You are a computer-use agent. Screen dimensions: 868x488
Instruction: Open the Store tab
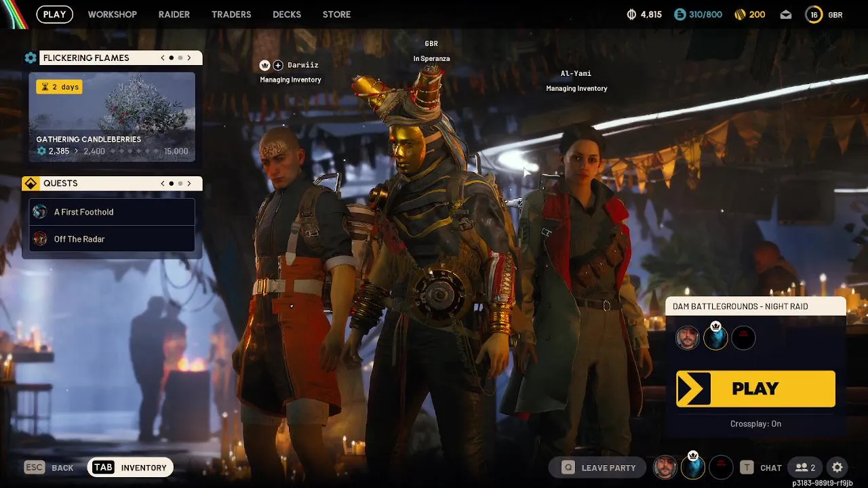click(x=336, y=14)
